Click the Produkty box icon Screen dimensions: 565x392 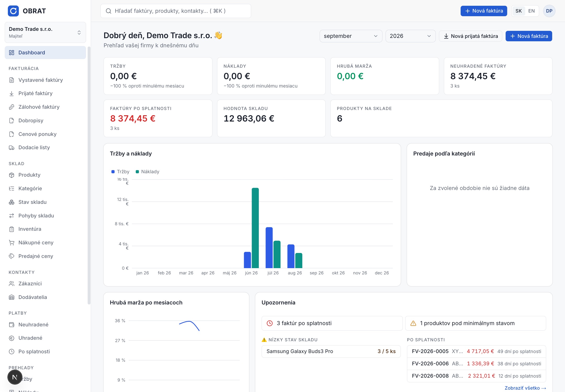12,175
